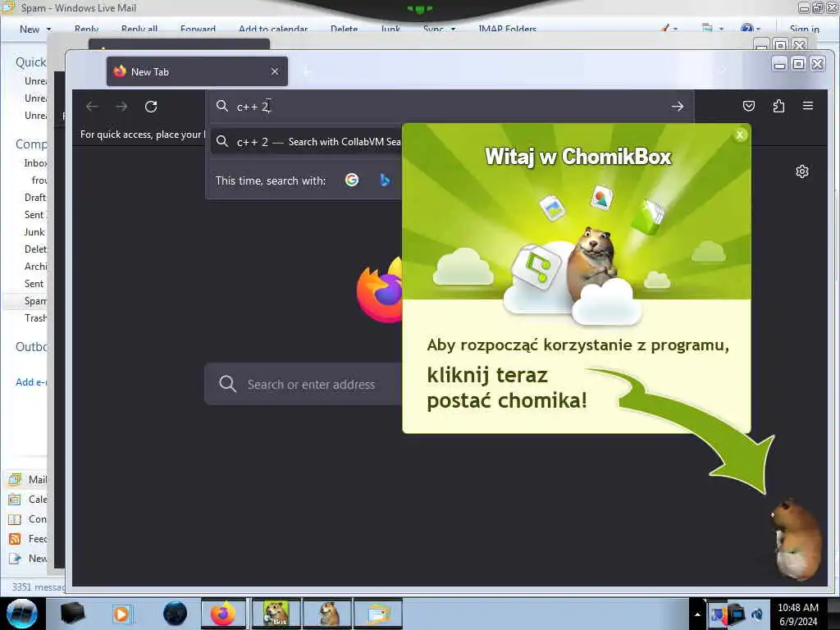Open the New dropdown in Live Mail
The height and width of the screenshot is (630, 840).
pos(36,29)
